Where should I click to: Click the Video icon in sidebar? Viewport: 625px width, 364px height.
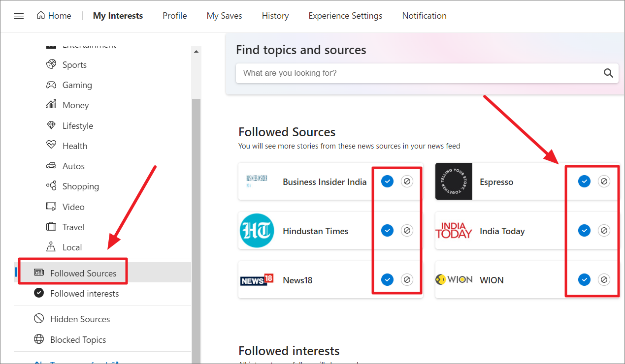[x=51, y=207]
